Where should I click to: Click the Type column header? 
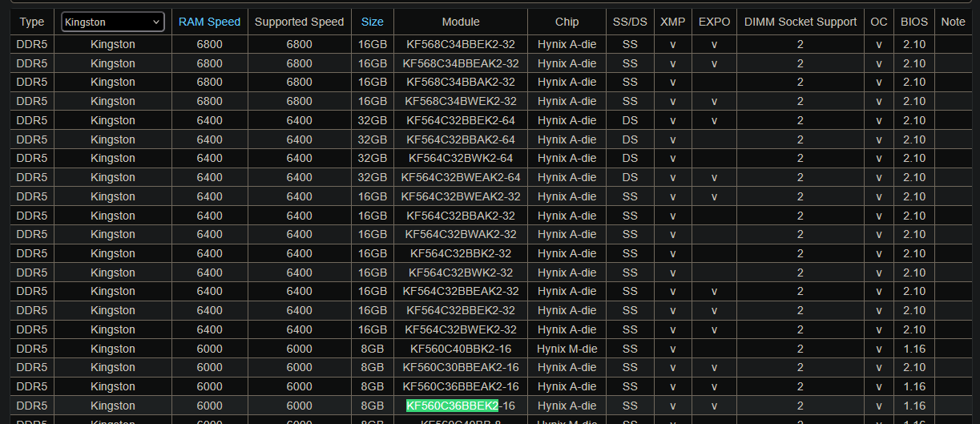tap(32, 22)
